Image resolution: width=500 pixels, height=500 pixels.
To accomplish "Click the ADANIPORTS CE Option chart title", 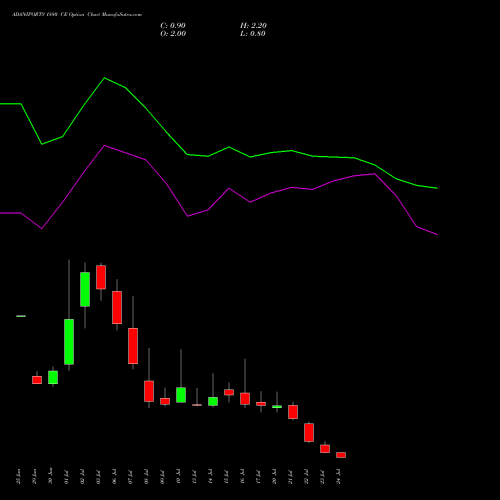I will point(77,15).
